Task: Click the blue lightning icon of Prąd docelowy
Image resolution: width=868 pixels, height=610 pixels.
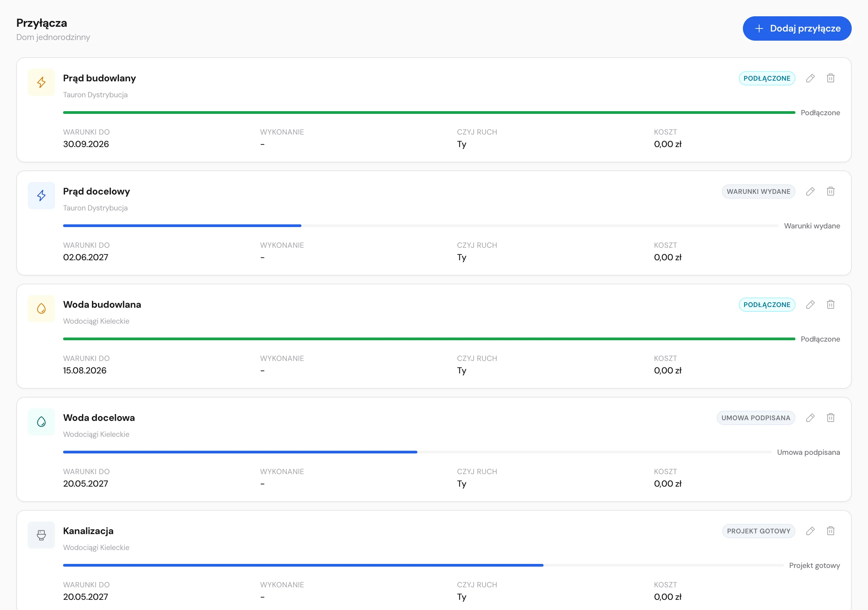Action: [42, 196]
